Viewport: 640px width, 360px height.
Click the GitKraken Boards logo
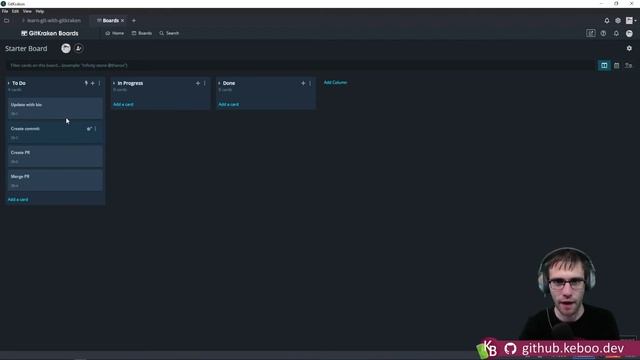click(x=50, y=33)
